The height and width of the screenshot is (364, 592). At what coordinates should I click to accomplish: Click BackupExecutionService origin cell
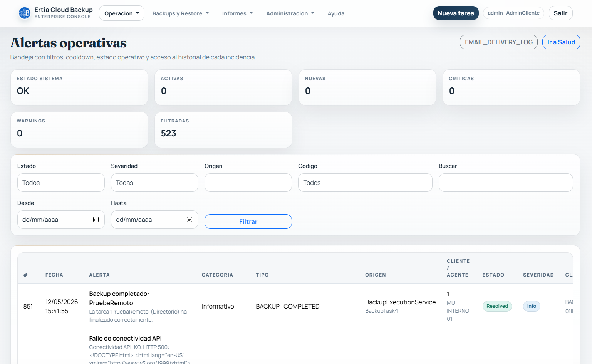pos(401,302)
